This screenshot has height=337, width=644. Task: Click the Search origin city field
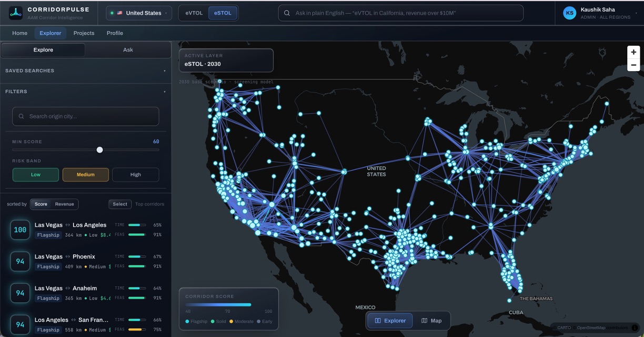tap(86, 116)
